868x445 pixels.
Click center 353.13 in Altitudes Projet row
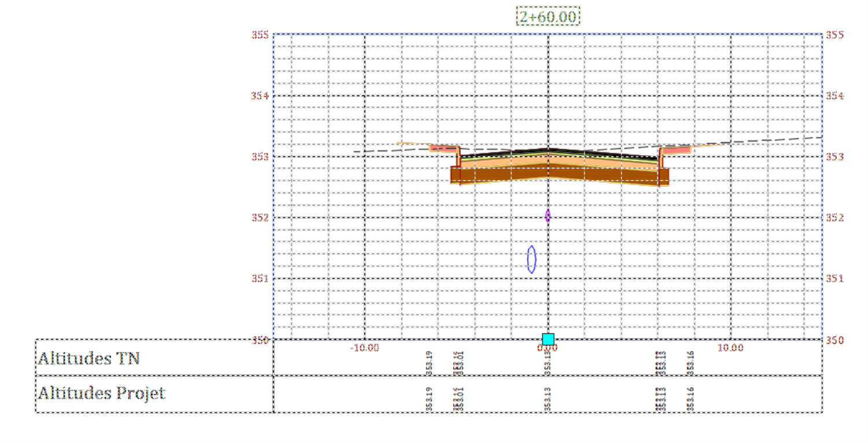pyautogui.click(x=547, y=399)
